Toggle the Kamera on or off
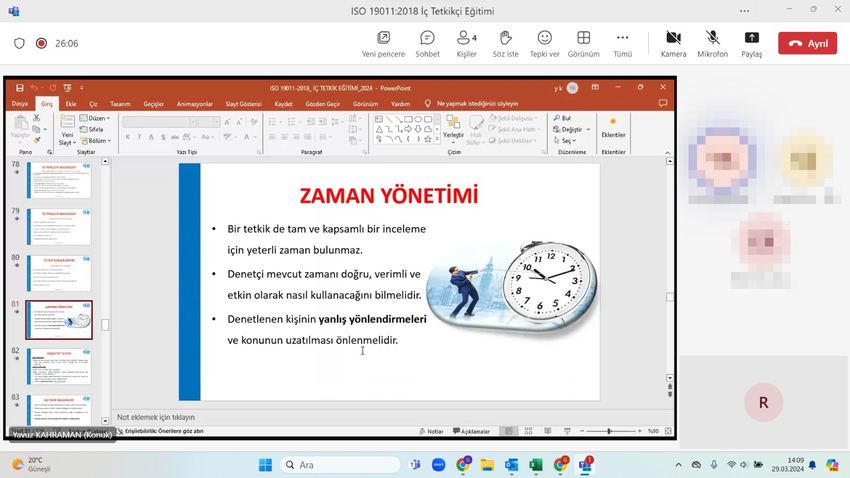850x478 pixels. click(673, 44)
